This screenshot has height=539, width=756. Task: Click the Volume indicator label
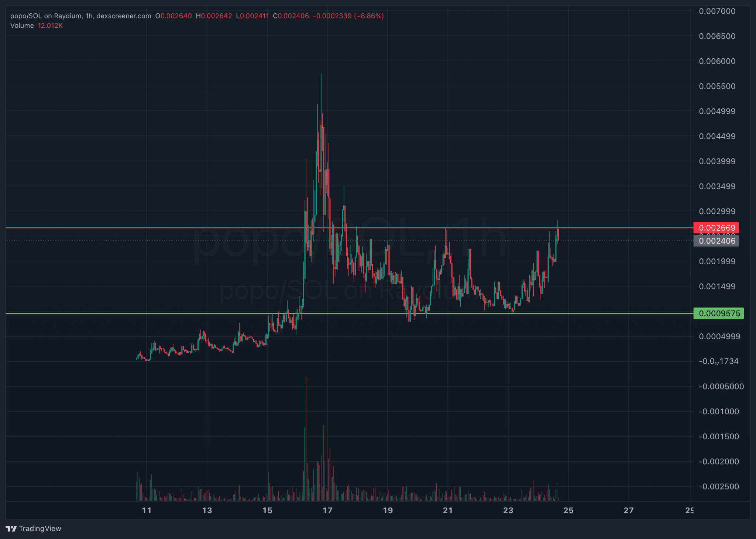(x=22, y=25)
